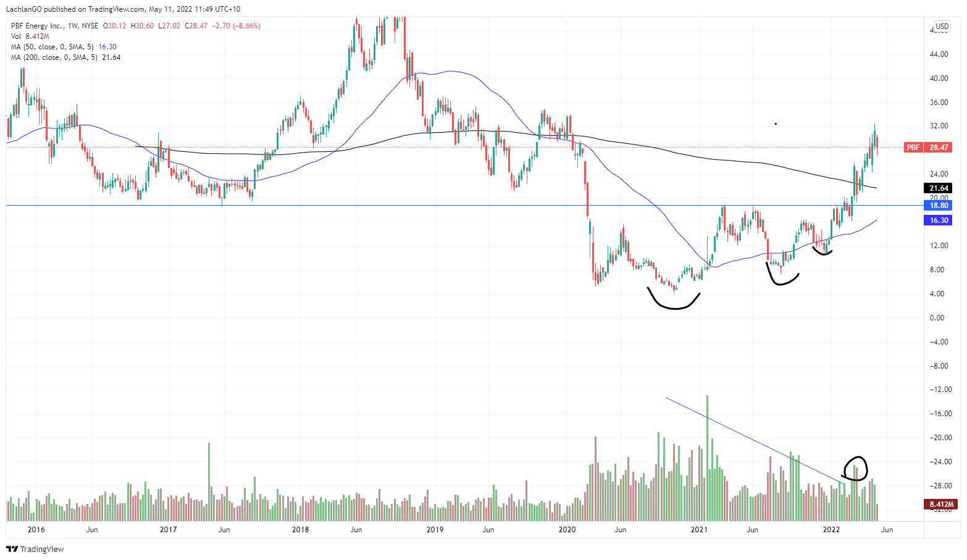Click the 2022 time axis label

(x=831, y=530)
